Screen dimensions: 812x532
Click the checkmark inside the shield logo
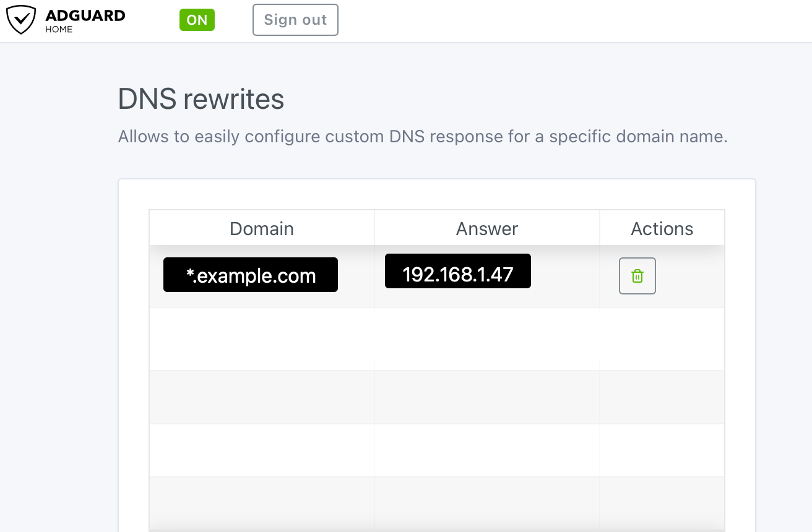21,19
